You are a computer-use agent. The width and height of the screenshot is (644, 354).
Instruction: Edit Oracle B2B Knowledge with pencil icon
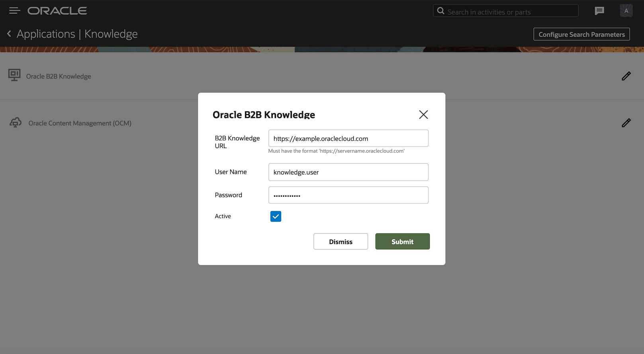[x=626, y=76]
